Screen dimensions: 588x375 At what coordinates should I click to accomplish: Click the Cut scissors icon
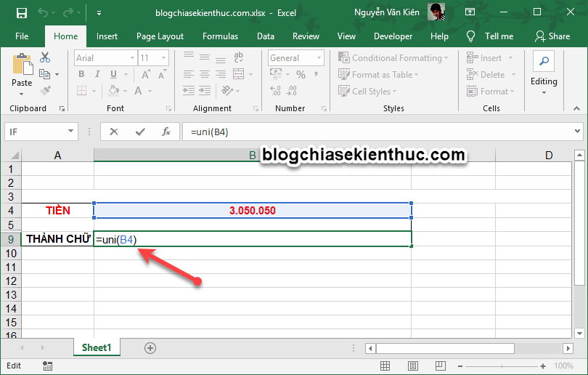(x=45, y=57)
